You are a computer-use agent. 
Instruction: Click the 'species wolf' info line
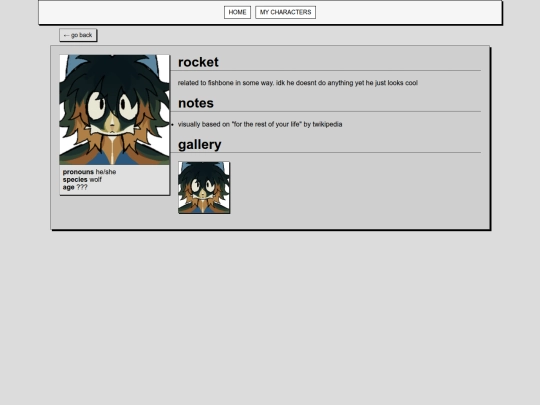(x=82, y=180)
